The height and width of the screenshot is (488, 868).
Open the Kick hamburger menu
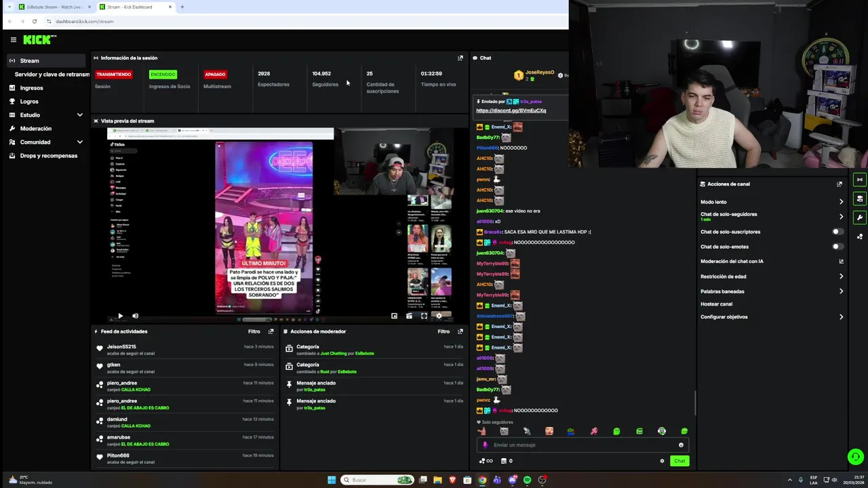[x=13, y=40]
